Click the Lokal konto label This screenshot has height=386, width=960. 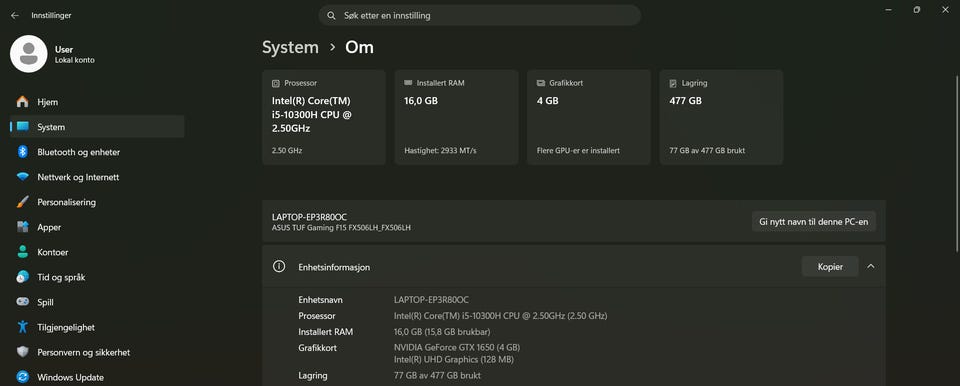click(x=75, y=60)
